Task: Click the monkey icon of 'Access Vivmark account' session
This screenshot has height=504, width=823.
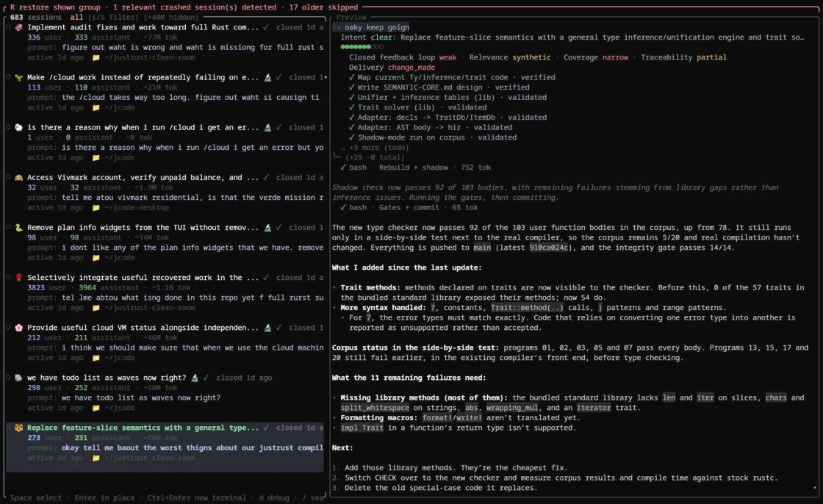Action: point(19,178)
